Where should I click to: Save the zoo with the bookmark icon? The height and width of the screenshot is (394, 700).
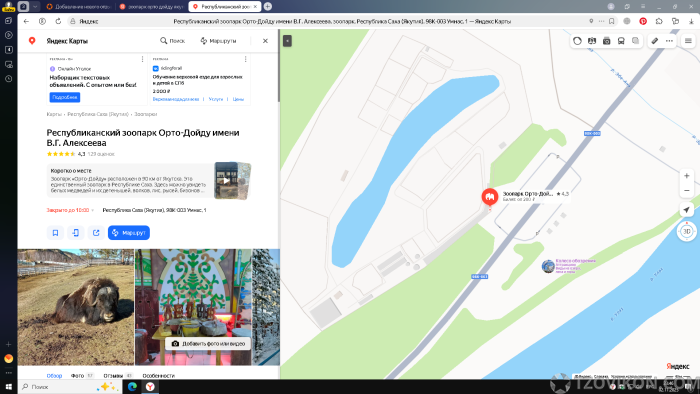tap(55, 232)
